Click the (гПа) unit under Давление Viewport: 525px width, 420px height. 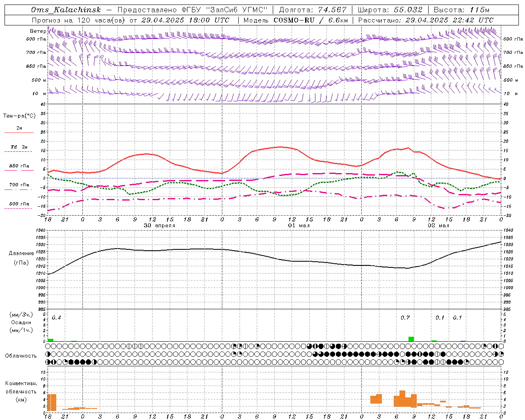click(21, 263)
